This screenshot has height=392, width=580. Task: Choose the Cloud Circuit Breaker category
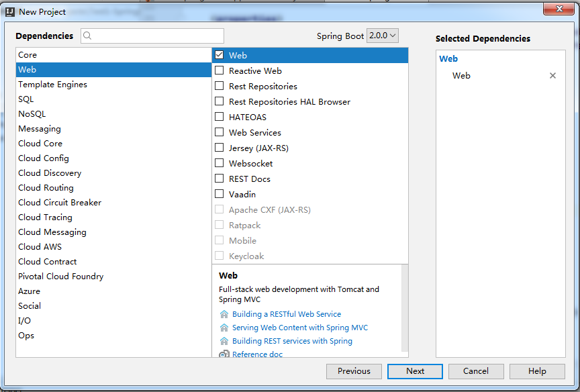pos(113,203)
